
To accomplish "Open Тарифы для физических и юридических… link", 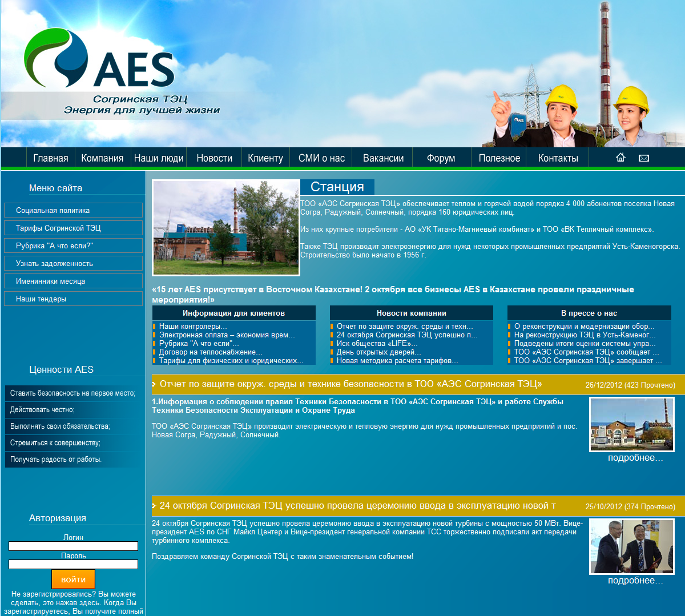I will point(231,361).
